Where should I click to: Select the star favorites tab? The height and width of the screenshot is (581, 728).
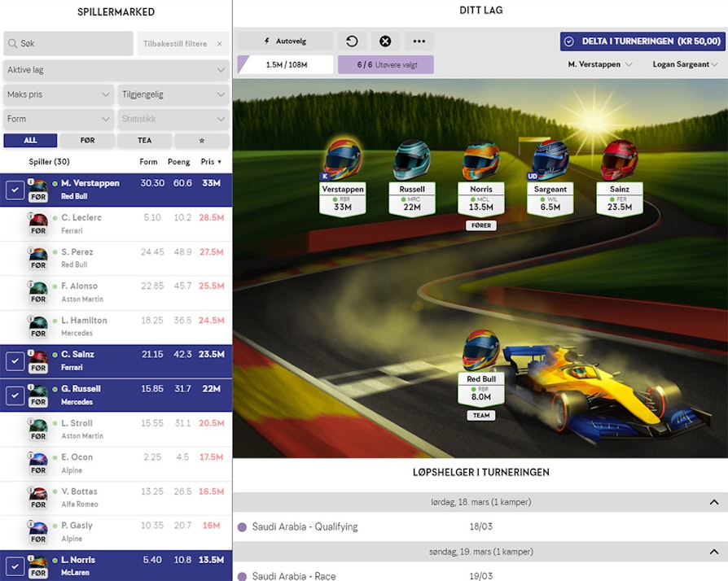(202, 141)
